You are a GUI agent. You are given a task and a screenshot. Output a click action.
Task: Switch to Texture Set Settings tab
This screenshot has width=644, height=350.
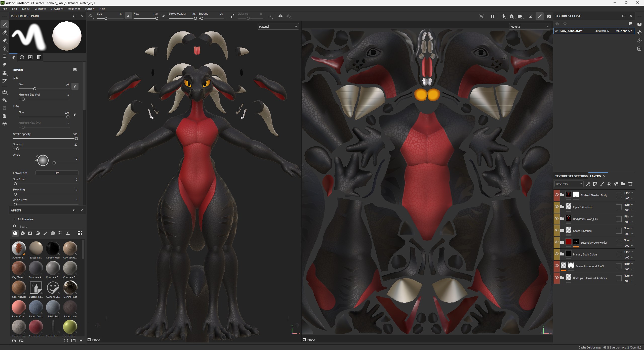pos(571,176)
